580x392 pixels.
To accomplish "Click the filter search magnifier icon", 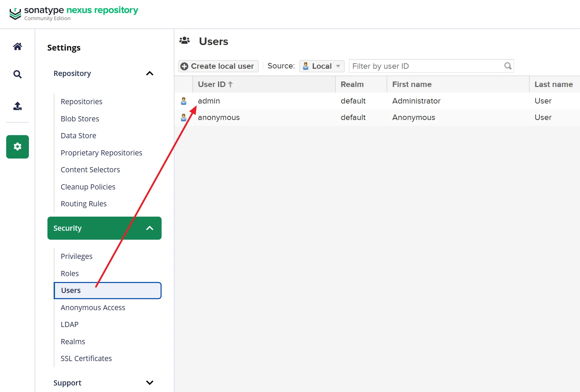I will (508, 66).
